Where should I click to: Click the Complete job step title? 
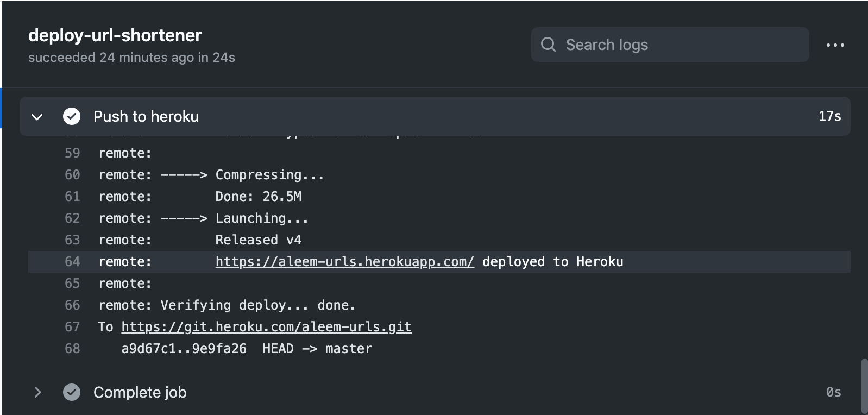click(x=140, y=393)
